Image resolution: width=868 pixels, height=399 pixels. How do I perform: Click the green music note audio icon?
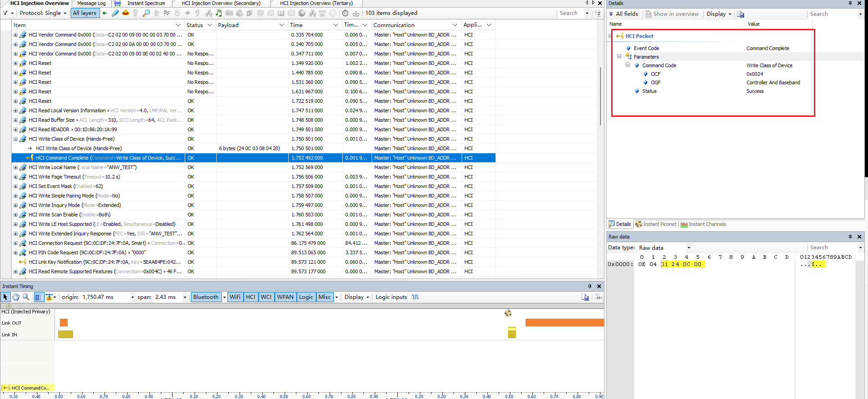tap(219, 13)
